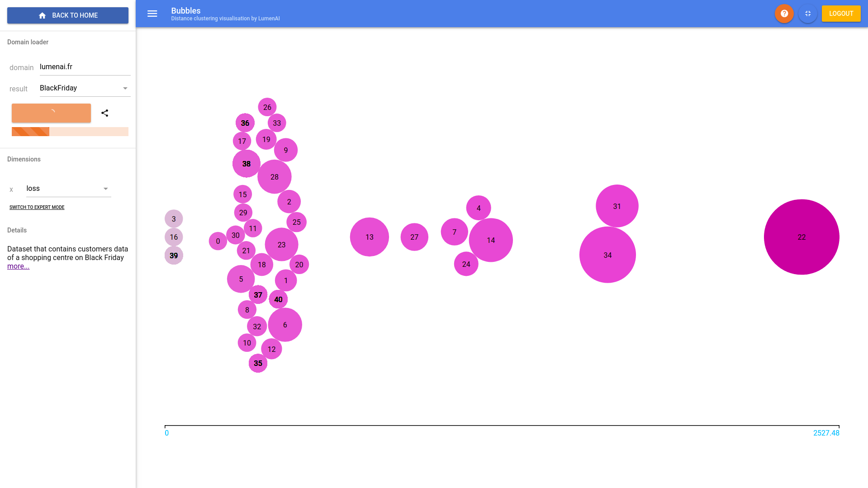Screen dimensions: 868x488
Task: Click the orange domain loading button
Action: 51,113
